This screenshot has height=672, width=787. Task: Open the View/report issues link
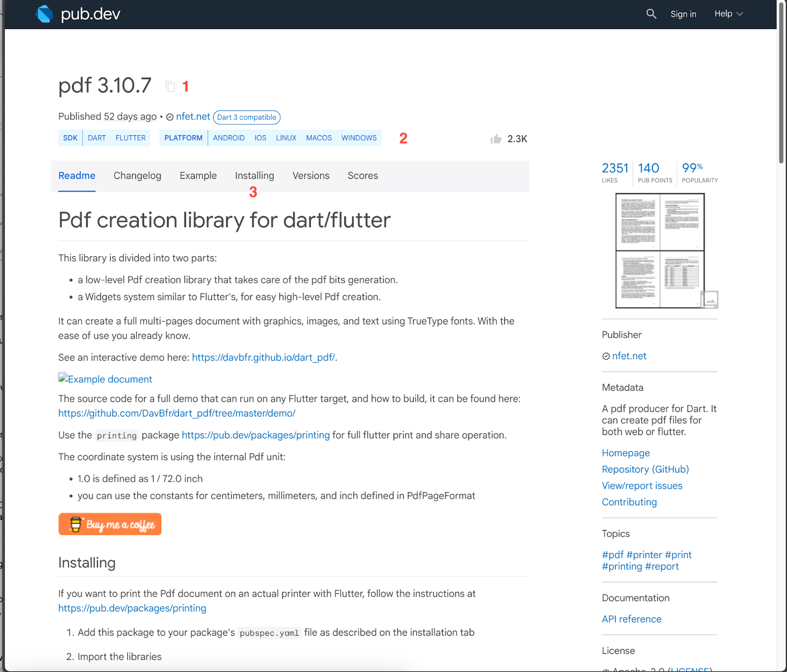tap(642, 486)
